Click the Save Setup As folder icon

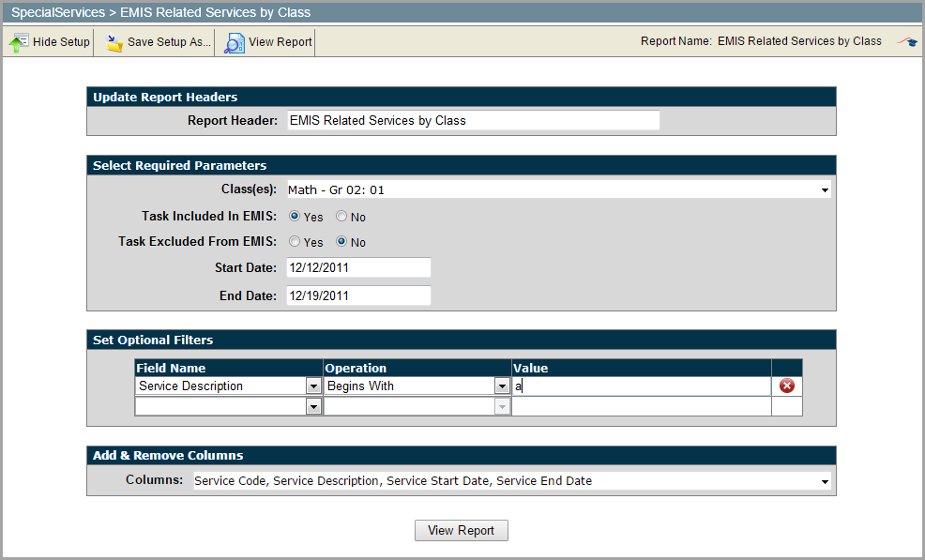coord(114,42)
